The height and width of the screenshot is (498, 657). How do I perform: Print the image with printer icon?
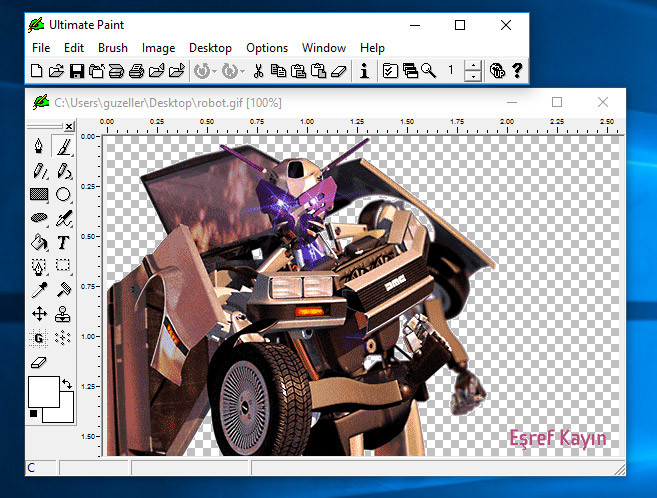point(136,70)
